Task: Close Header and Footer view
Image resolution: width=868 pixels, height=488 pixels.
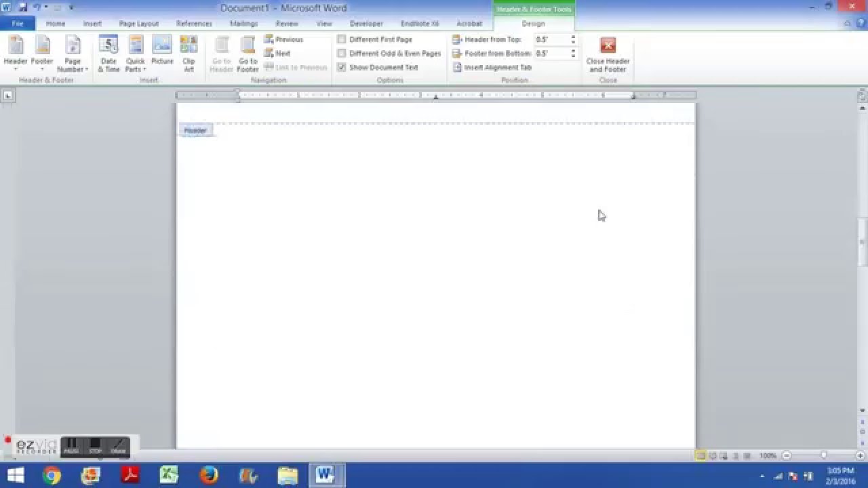Action: point(608,54)
